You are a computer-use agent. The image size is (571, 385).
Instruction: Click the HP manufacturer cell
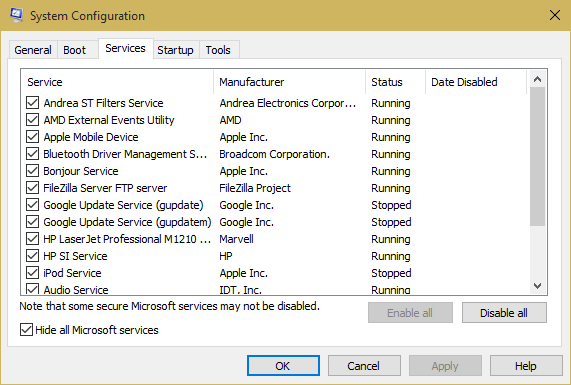[226, 256]
